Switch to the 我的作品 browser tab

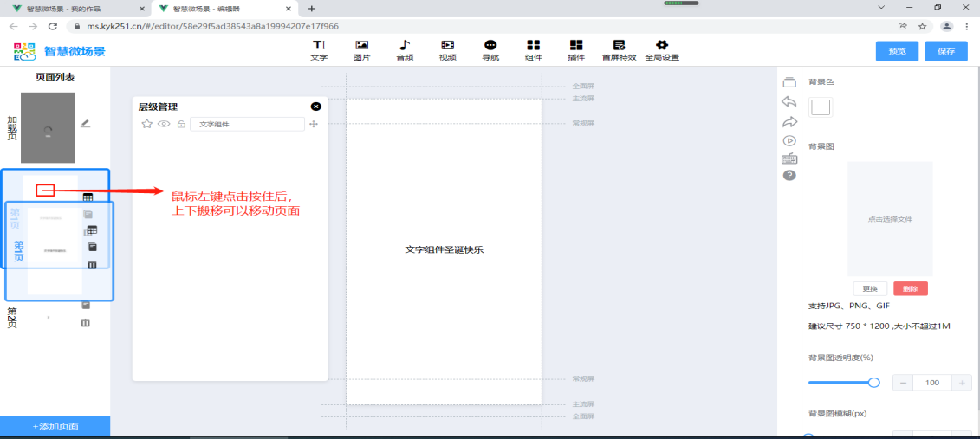coord(69,8)
